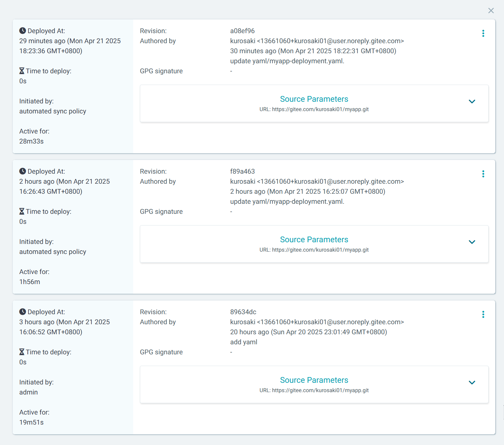Close the deployment history panel
The width and height of the screenshot is (504, 445).
[x=491, y=11]
